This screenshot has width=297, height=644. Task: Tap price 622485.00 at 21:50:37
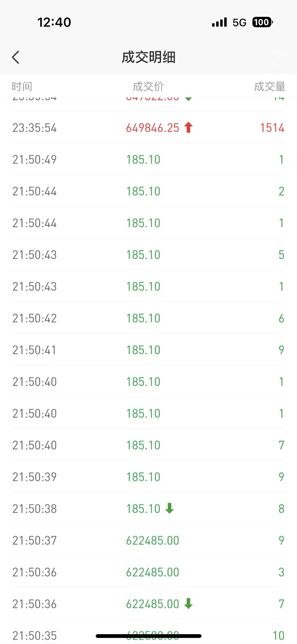(x=153, y=540)
